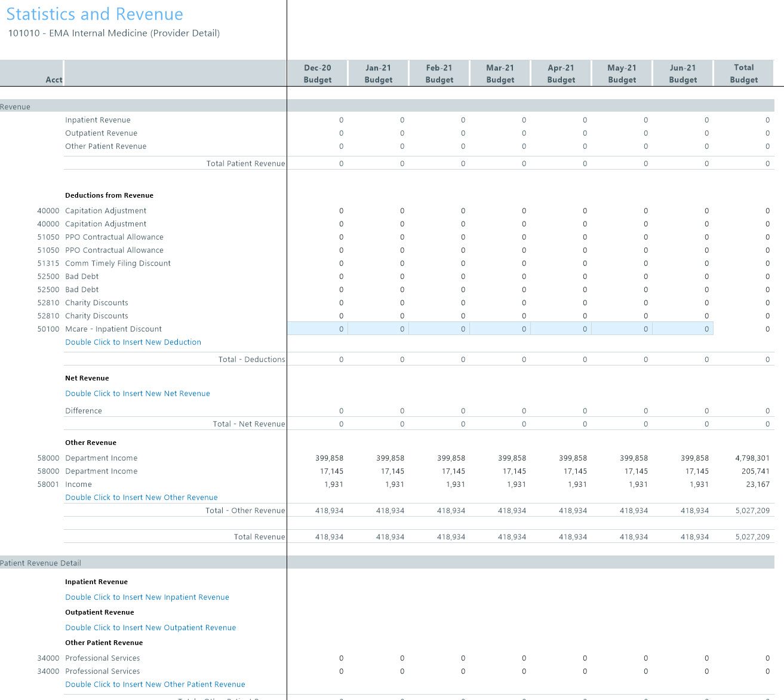Image resolution: width=784 pixels, height=700 pixels.
Task: Click the Revenue section header bar
Action: pyautogui.click(x=143, y=106)
